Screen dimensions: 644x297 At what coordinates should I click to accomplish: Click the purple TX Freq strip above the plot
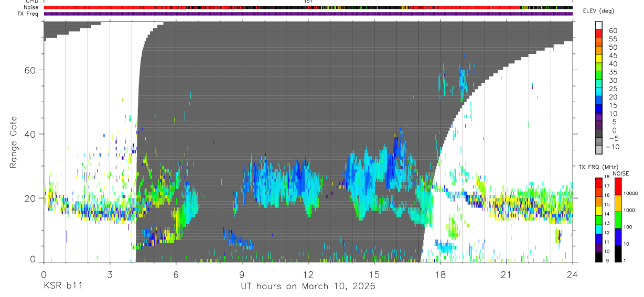308,14
